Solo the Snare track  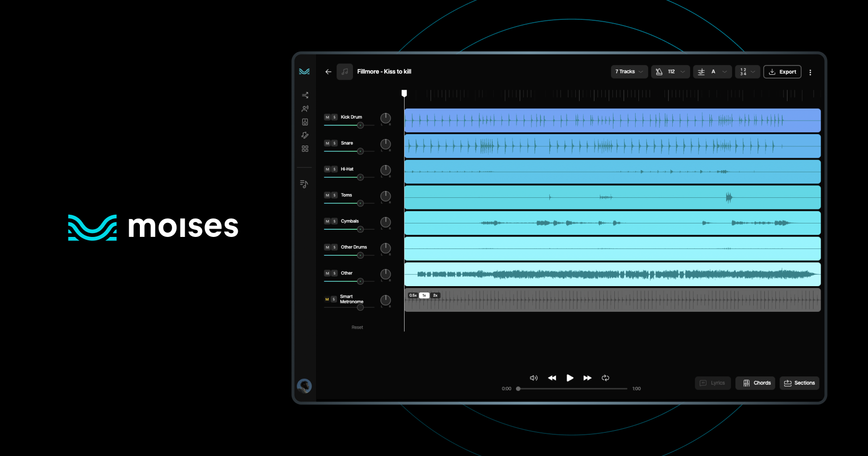[334, 143]
